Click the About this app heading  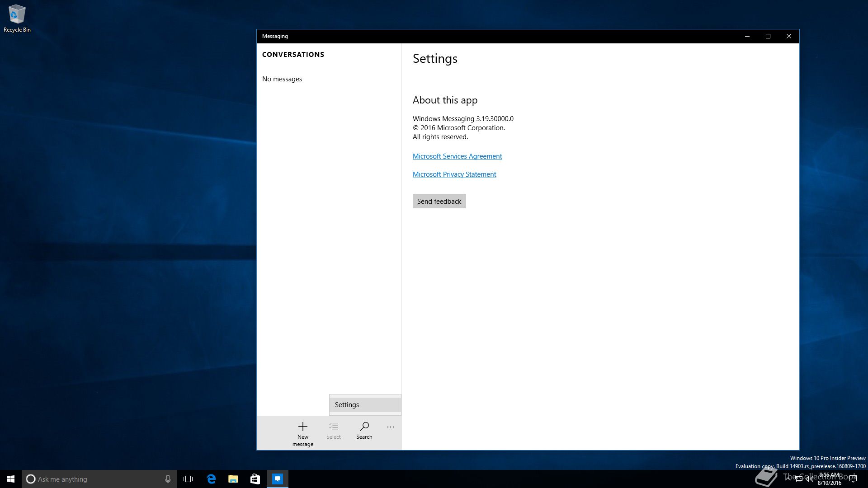pos(445,100)
